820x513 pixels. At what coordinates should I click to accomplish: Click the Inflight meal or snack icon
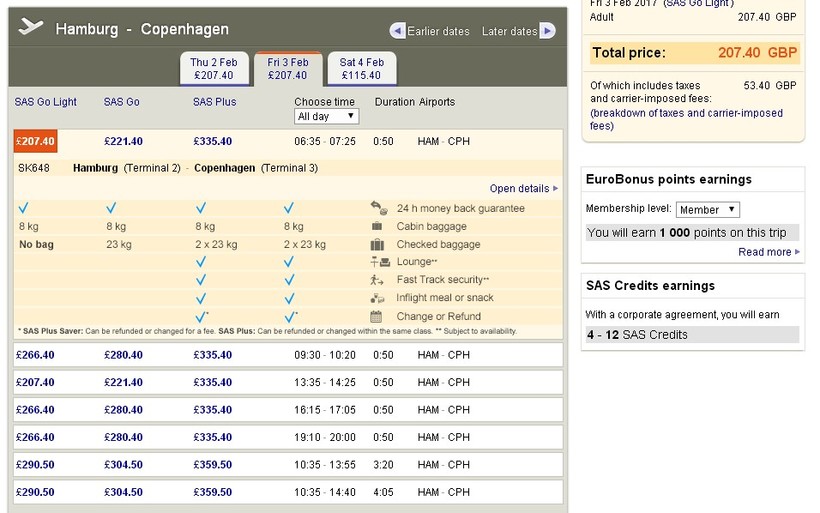(x=377, y=298)
